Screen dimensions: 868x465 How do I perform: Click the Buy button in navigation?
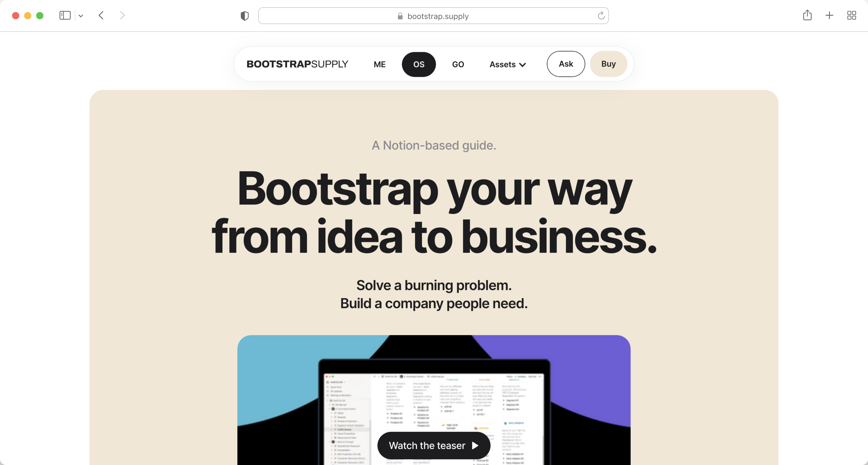pos(609,64)
